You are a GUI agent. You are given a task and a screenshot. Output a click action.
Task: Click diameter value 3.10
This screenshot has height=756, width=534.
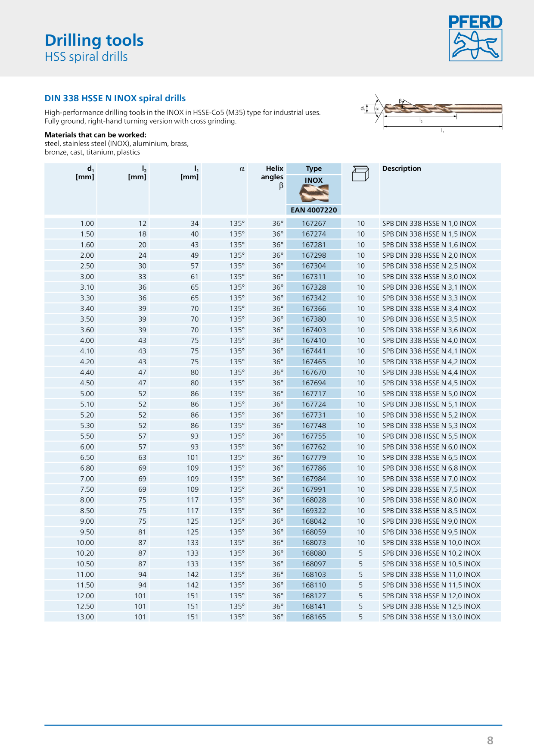[x=87, y=287]
